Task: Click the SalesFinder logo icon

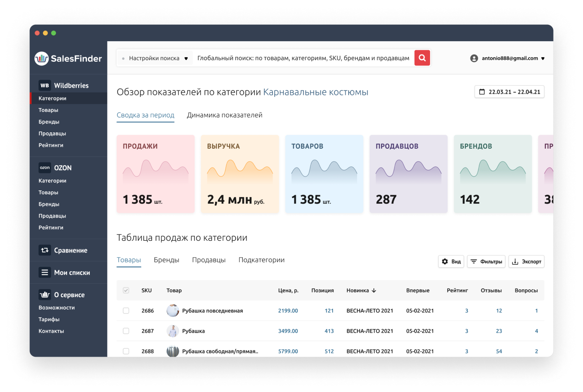Action: tap(42, 58)
